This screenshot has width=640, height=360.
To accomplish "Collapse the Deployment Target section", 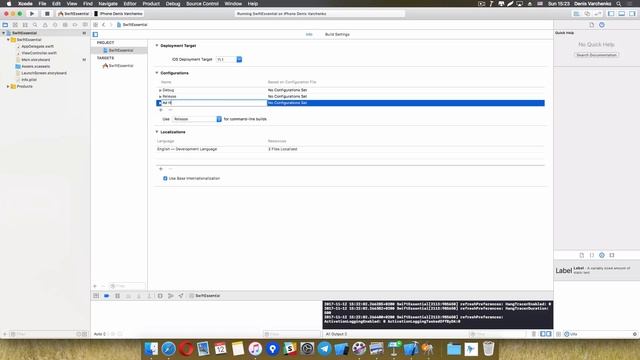I will (157, 46).
